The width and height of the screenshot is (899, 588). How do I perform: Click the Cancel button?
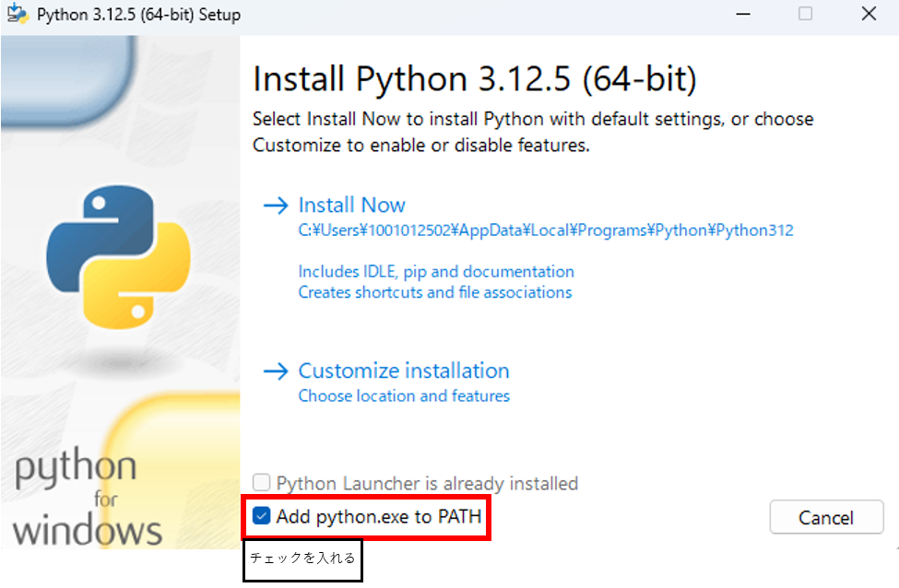826,517
